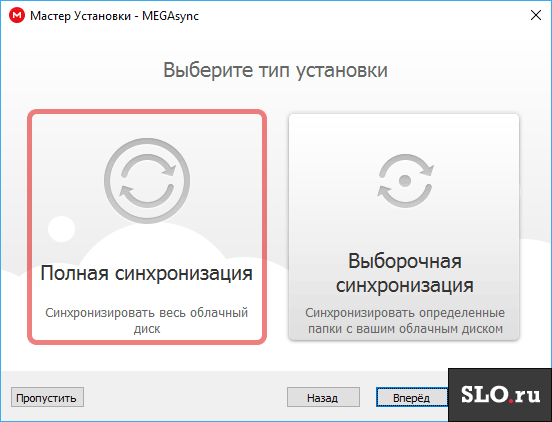
Task: Click center dot of selective sync icon
Action: pyautogui.click(x=405, y=181)
